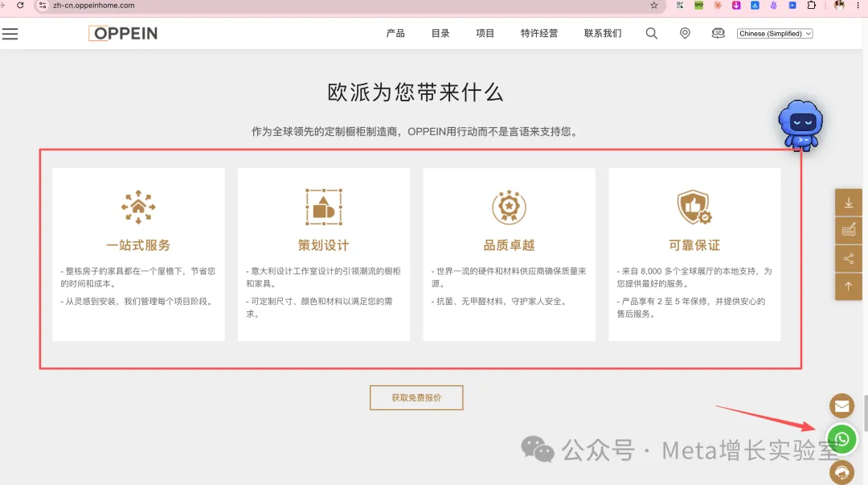Open the support headset floating button
Image resolution: width=868 pixels, height=485 pixels.
click(842, 473)
